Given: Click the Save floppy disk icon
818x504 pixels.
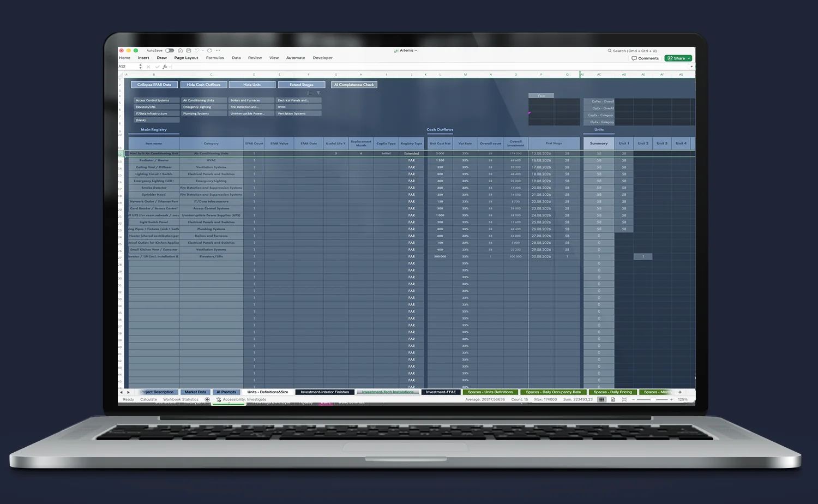Looking at the screenshot, I should 189,50.
